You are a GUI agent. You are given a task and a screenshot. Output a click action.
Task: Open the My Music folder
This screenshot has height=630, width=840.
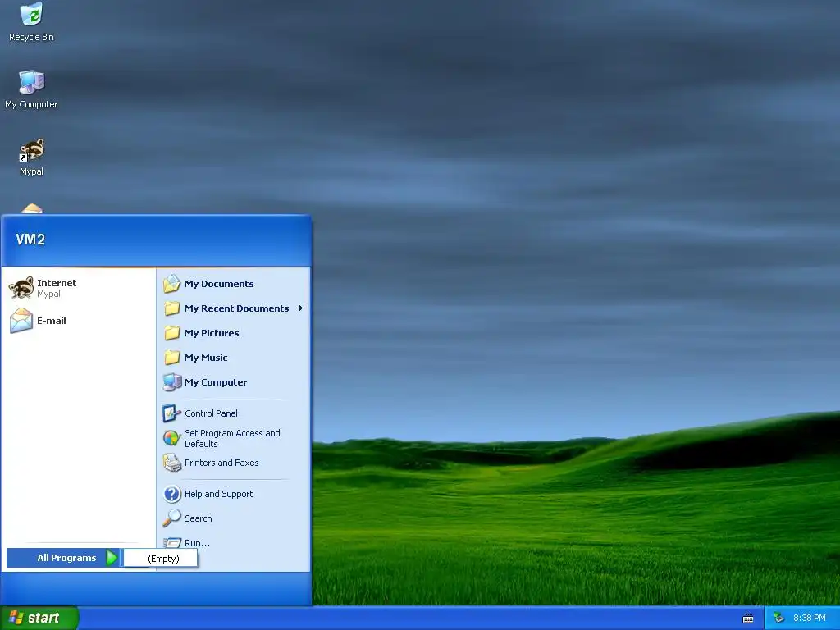[234, 358]
